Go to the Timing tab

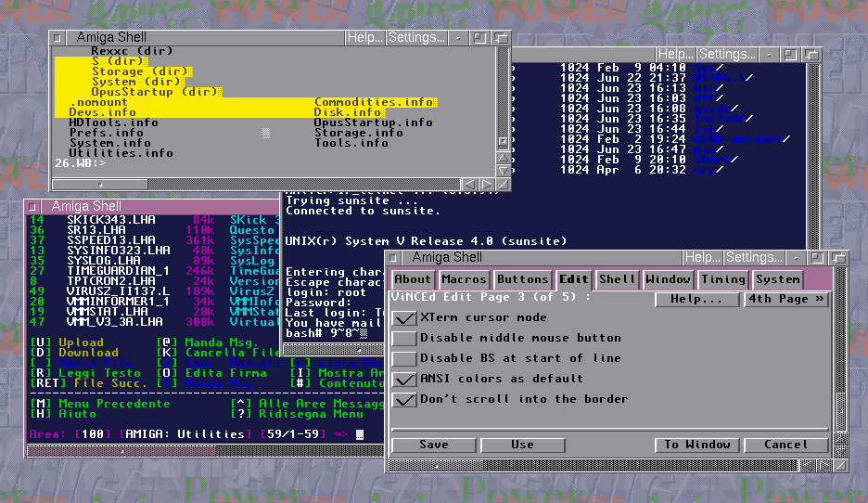pyautogui.click(x=723, y=279)
